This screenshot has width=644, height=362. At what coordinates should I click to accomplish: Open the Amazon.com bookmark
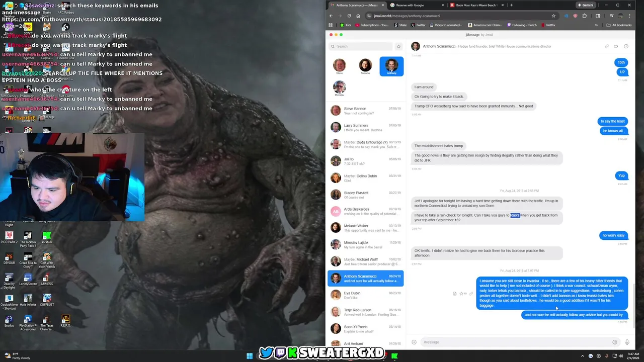(485, 25)
